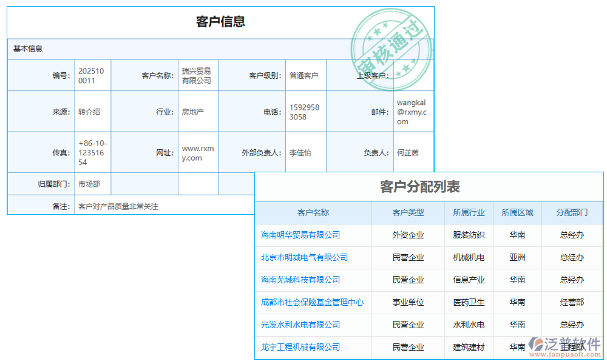
Task: Click the 所属行业 column header
Action: pyautogui.click(x=469, y=213)
